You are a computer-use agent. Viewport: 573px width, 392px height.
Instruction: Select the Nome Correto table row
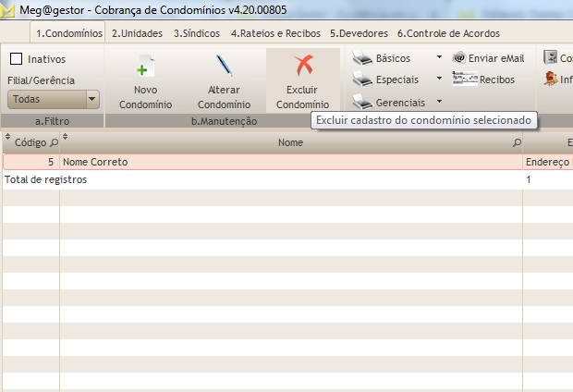point(277,162)
